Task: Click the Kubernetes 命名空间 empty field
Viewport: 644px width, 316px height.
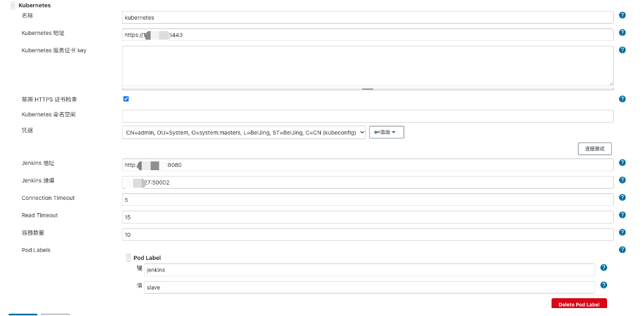Action: 368,116
